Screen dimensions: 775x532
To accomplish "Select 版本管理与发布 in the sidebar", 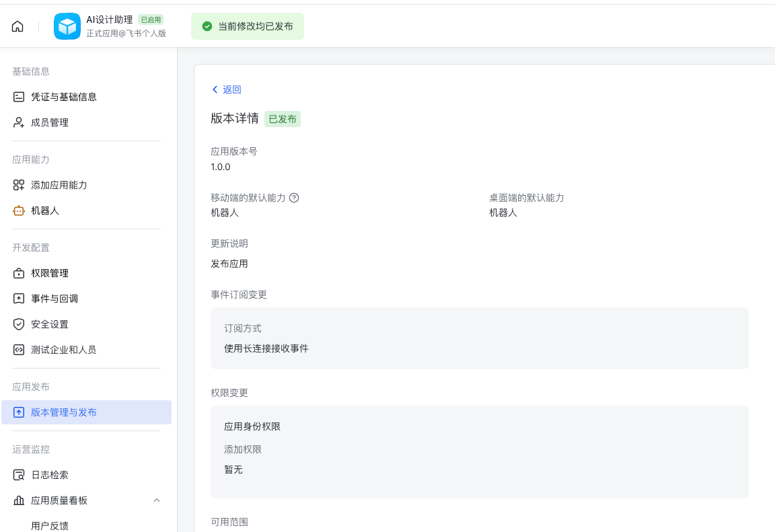I will point(65,412).
